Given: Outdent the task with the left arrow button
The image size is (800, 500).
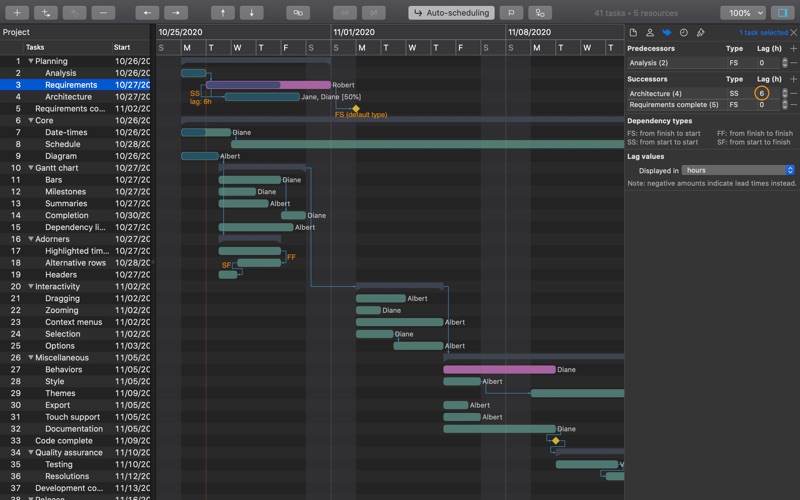Looking at the screenshot, I should pos(147,13).
